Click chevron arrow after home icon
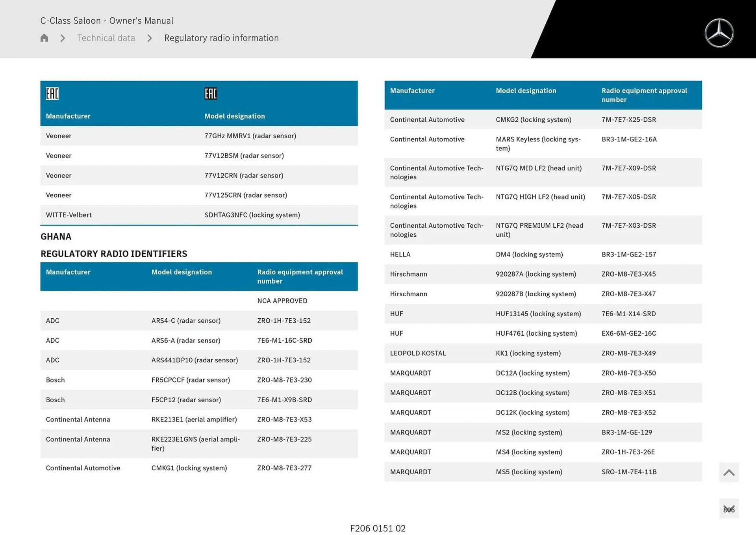The height and width of the screenshot is (535, 756). [x=63, y=38]
